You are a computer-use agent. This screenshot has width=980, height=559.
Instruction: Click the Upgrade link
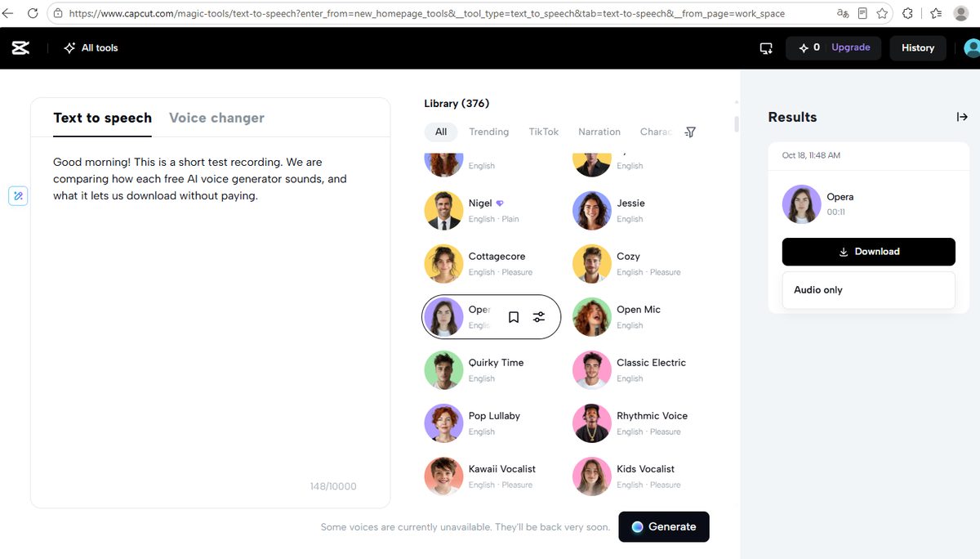(x=850, y=47)
